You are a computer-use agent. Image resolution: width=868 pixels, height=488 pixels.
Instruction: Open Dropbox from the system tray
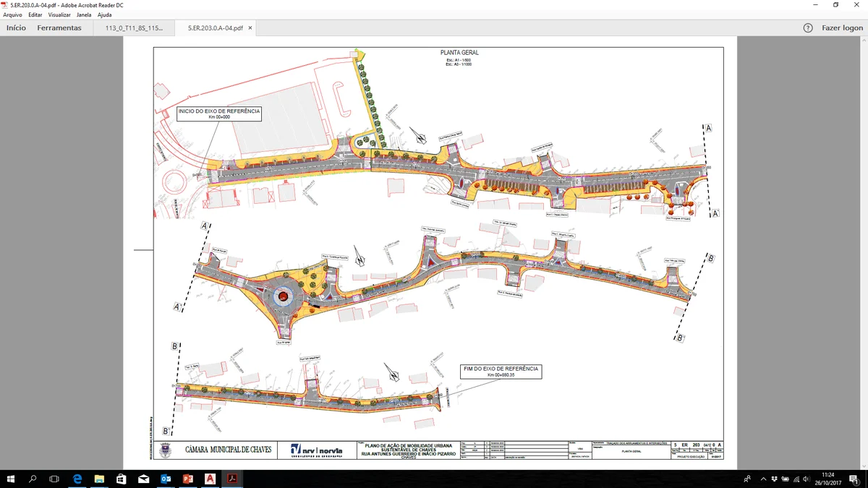click(774, 479)
